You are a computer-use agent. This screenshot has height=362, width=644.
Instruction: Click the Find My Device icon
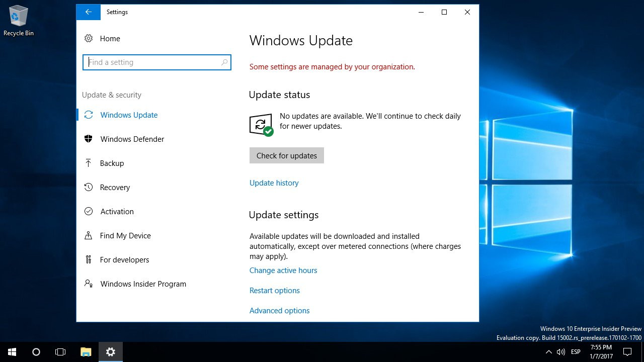89,236
